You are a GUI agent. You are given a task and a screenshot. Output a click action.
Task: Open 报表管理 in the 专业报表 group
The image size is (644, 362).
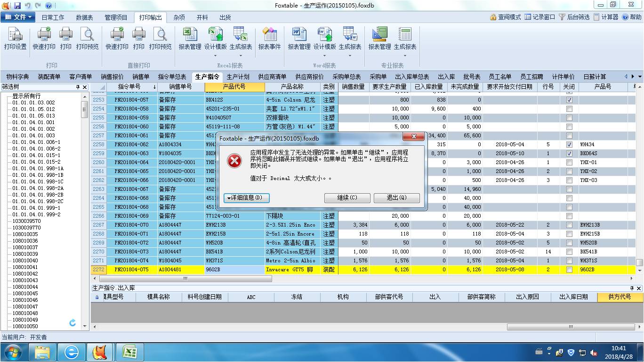pos(380,39)
